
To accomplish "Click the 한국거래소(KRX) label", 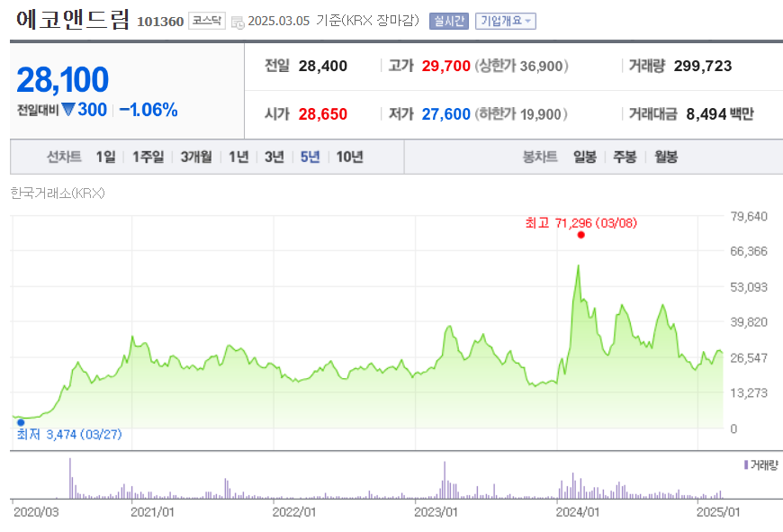I will [x=58, y=194].
